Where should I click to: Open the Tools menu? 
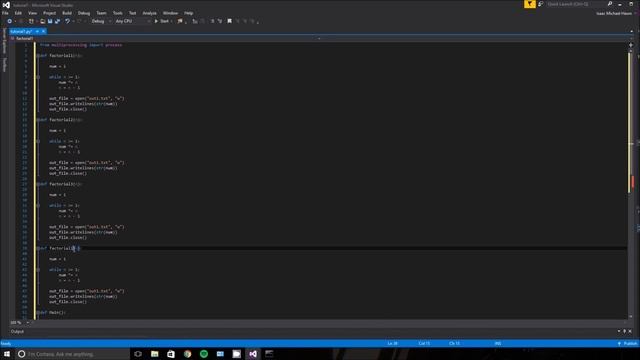click(118, 13)
